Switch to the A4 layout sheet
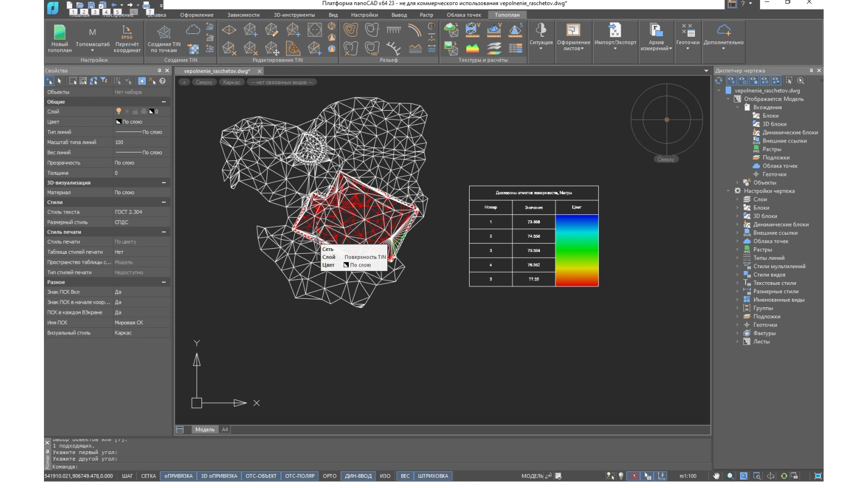Screen dimensions: 868x488 pyautogui.click(x=225, y=430)
